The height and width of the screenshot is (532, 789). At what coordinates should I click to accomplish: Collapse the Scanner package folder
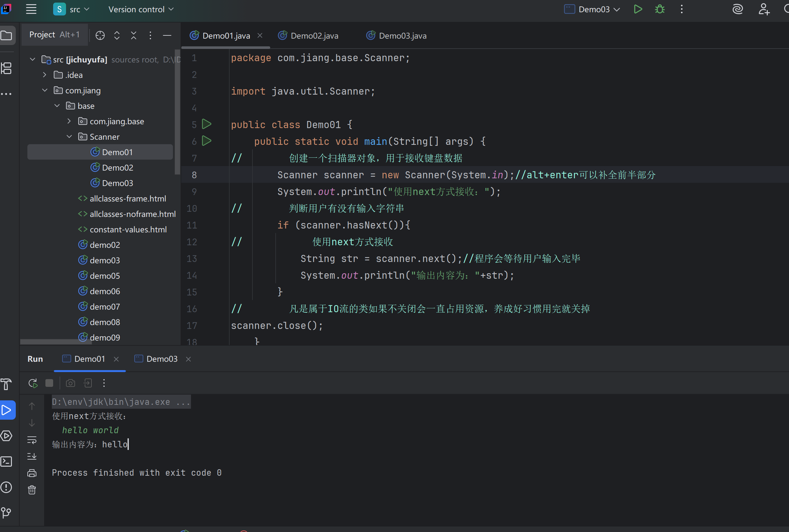pyautogui.click(x=69, y=137)
